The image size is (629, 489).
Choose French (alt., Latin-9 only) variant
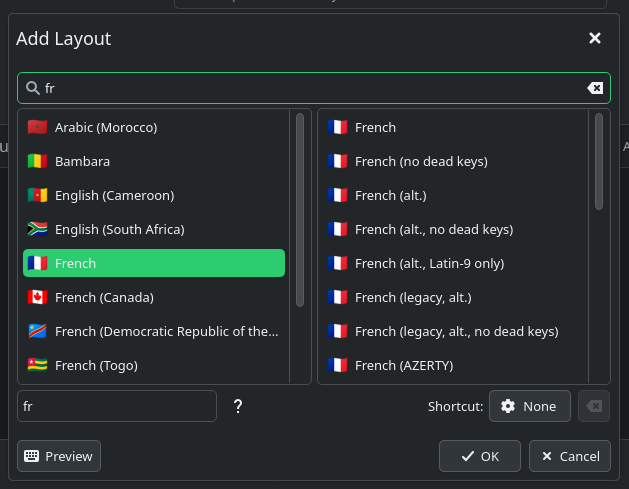click(429, 263)
